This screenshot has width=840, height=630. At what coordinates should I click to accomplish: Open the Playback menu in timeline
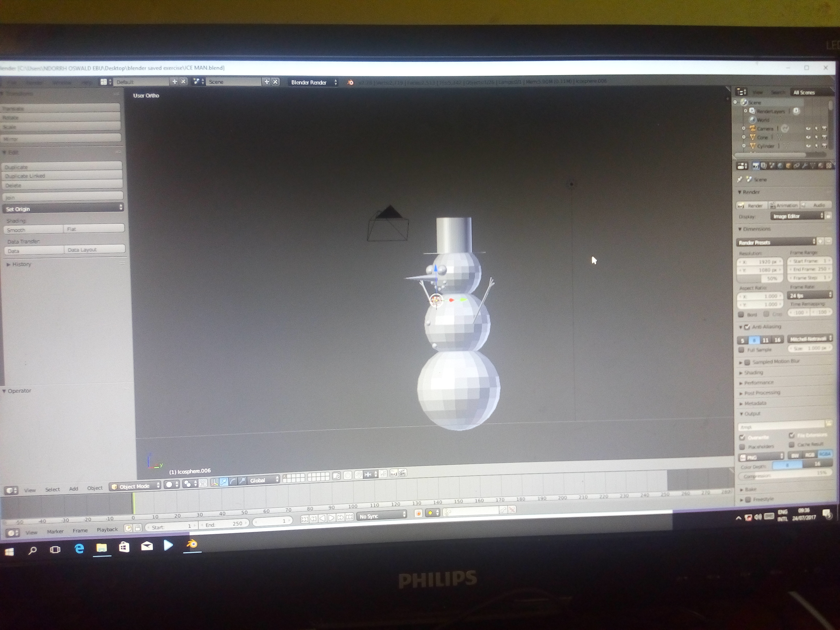107,529
